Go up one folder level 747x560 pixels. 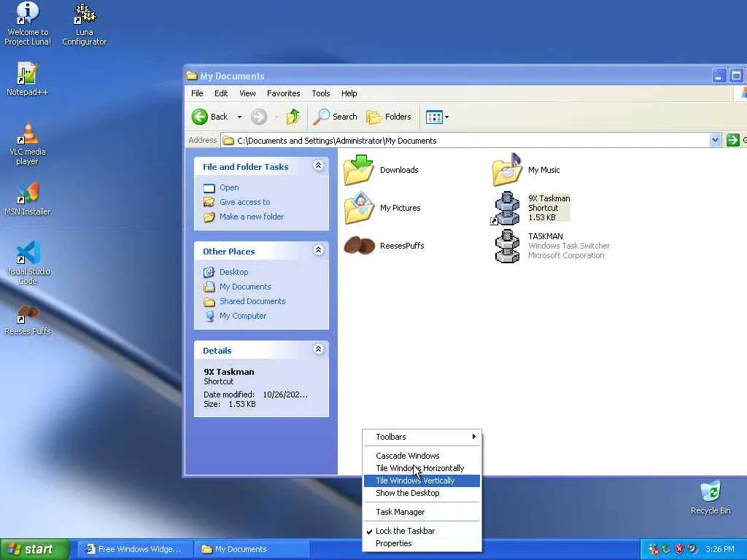click(x=293, y=117)
